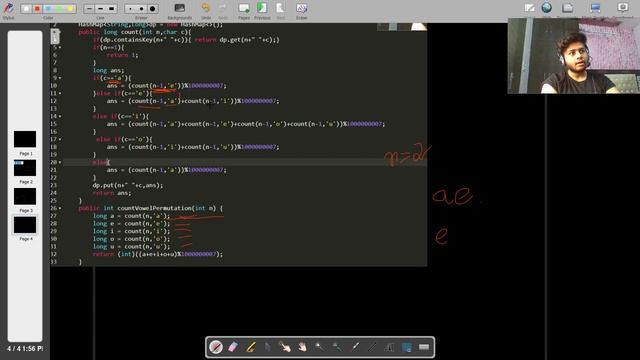Collapse code fold arrow at line 17
640x360 pixels.
point(60,139)
